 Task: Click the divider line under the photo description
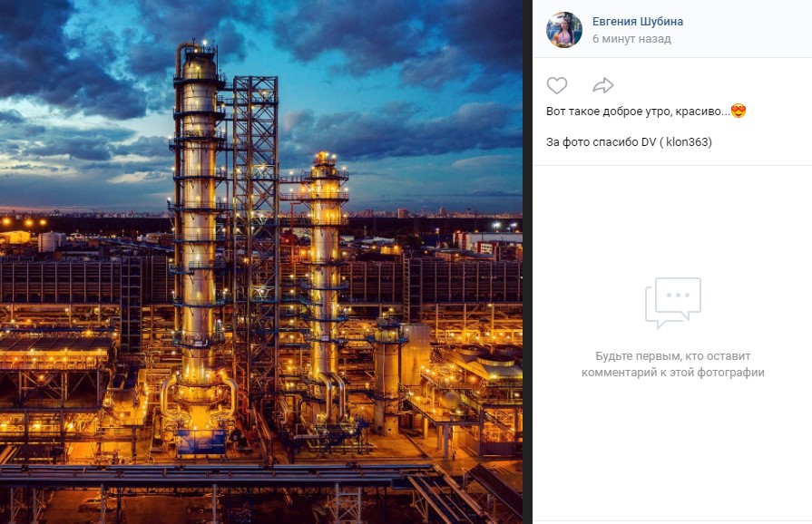(x=672, y=165)
